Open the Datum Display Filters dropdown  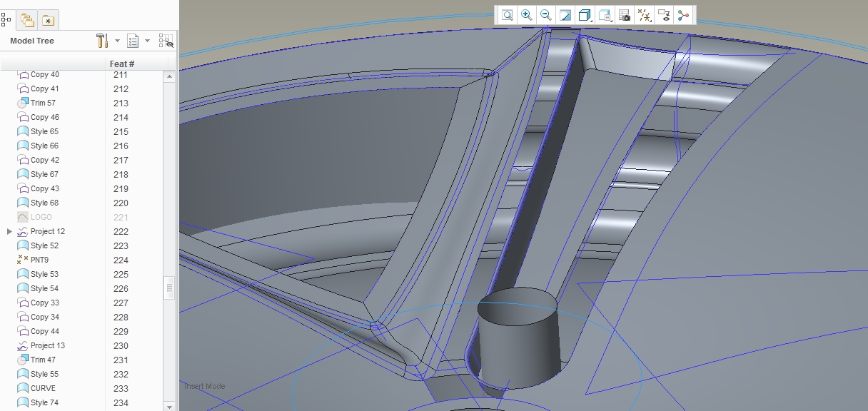coord(645,15)
